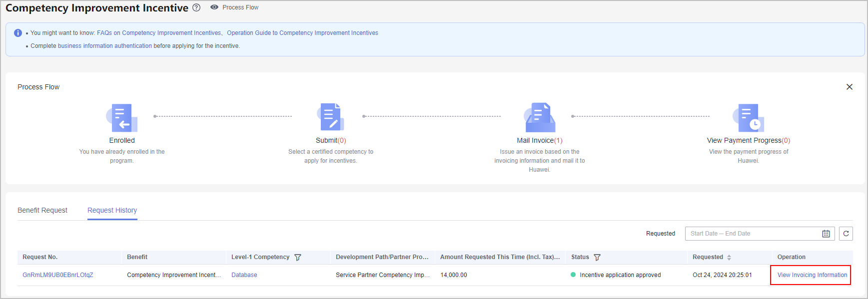This screenshot has height=299, width=868.
Task: Open FAQs on Competency Improvement Incentives
Action: coord(158,33)
